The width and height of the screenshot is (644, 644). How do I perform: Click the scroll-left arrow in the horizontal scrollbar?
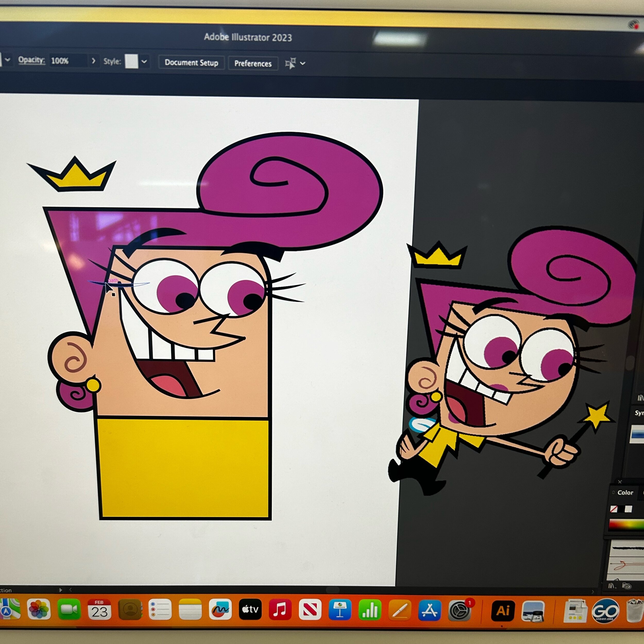(x=71, y=590)
